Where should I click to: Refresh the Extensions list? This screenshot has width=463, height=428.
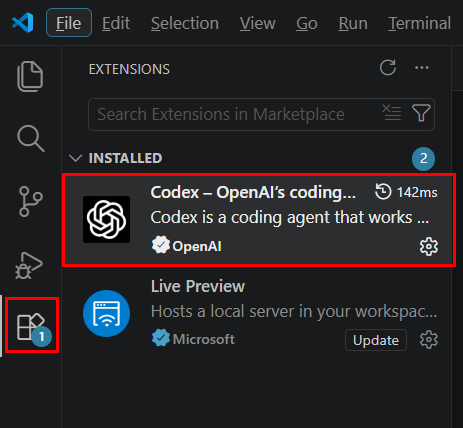388,68
